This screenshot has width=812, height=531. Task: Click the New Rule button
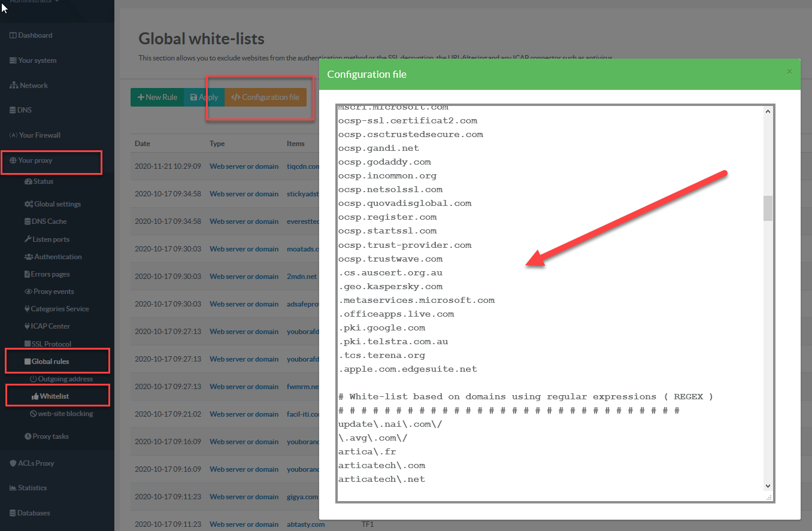[x=157, y=97]
